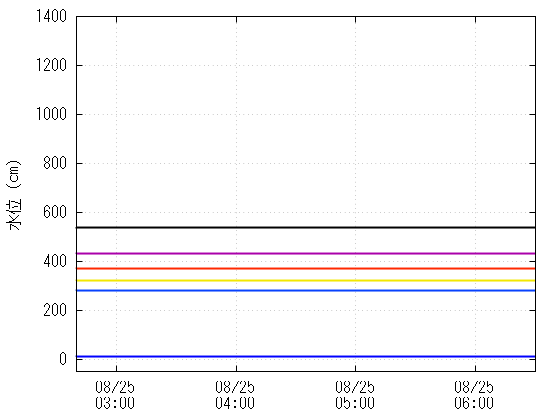Click the purple horizontal threshold line
Viewport: 560px width, 420px height.
[x=306, y=253]
